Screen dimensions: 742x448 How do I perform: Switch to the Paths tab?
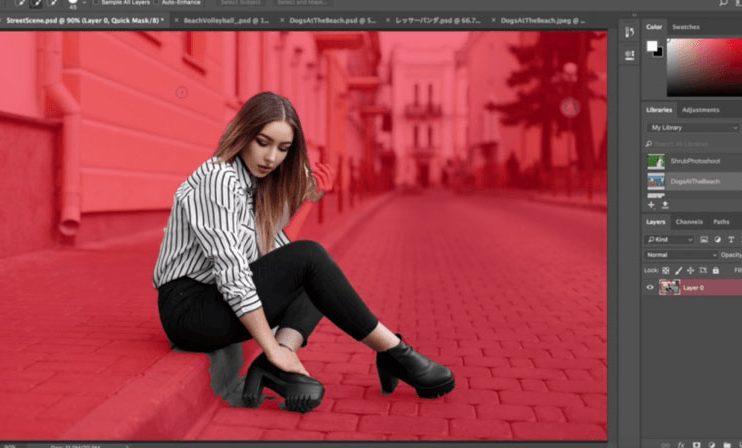(721, 222)
